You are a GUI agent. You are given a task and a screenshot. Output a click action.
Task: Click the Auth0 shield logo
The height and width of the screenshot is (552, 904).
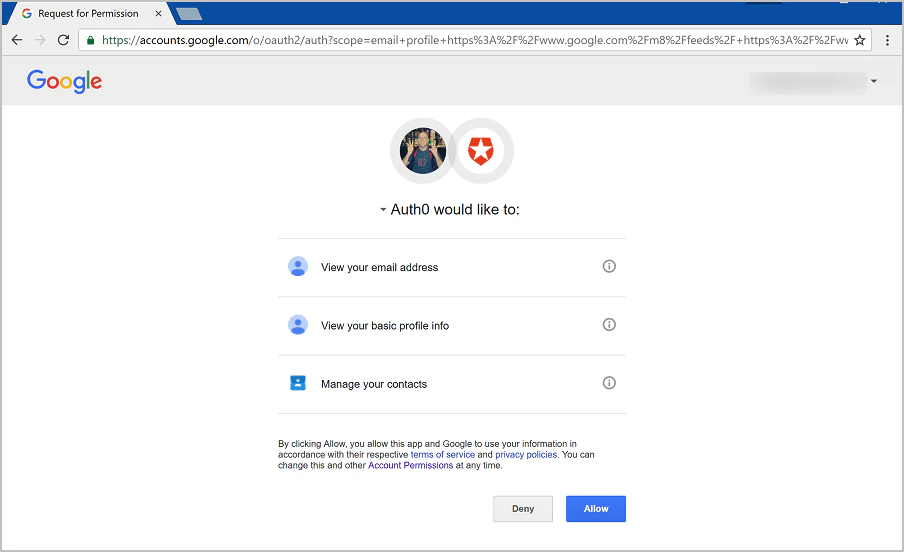[x=481, y=151]
